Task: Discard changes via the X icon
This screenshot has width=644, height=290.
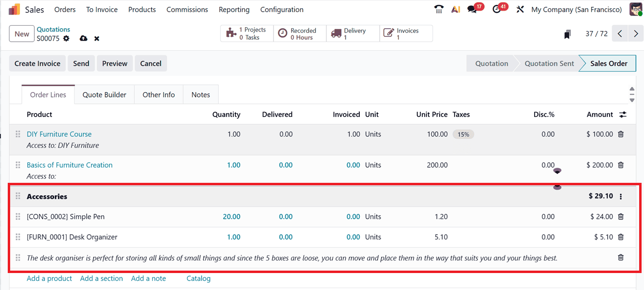Action: click(97, 38)
